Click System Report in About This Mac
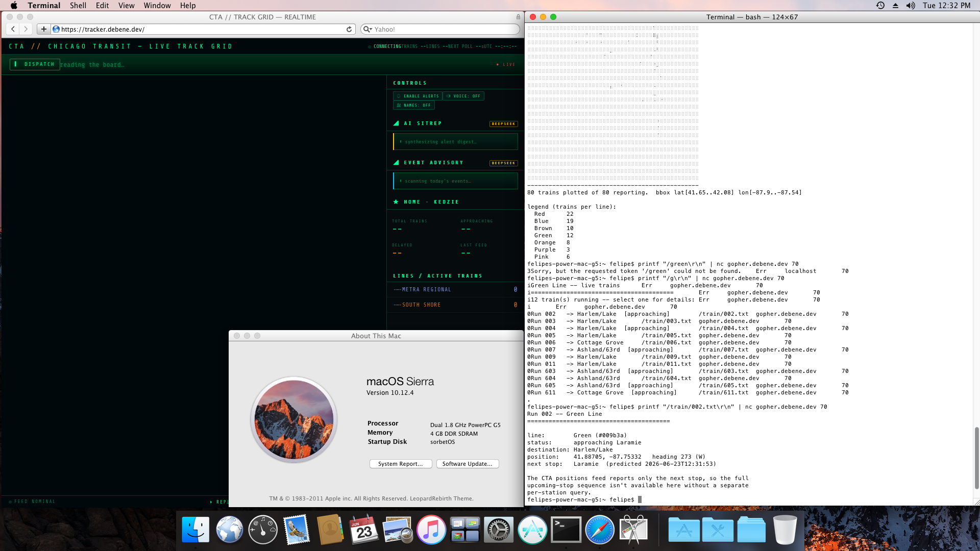 401,464
